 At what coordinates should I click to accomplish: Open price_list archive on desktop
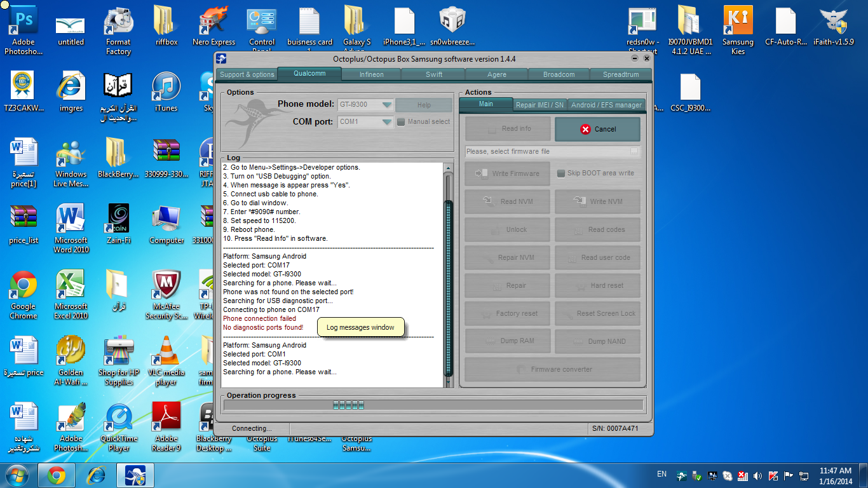coord(24,224)
